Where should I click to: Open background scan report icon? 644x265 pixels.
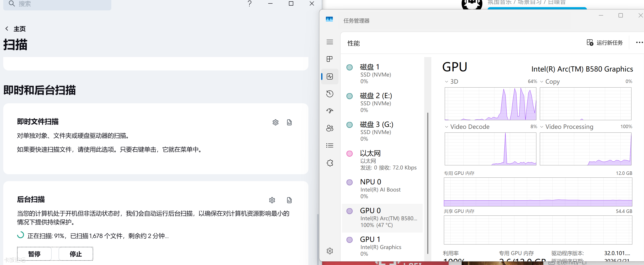(x=289, y=200)
